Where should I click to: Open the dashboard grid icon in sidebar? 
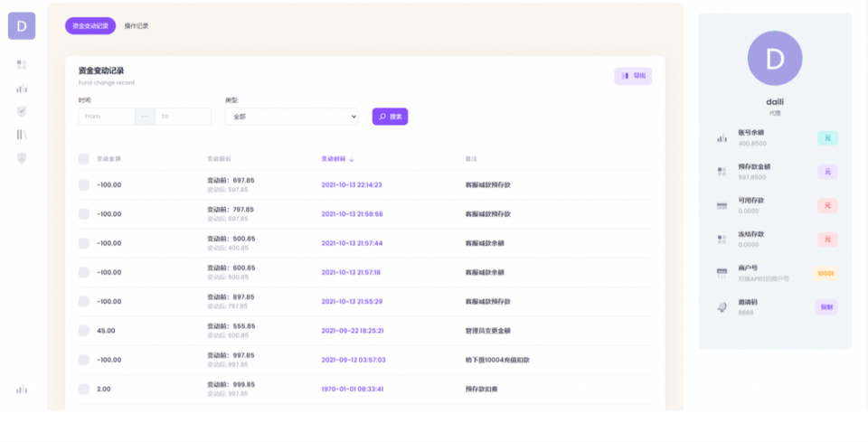(x=22, y=65)
